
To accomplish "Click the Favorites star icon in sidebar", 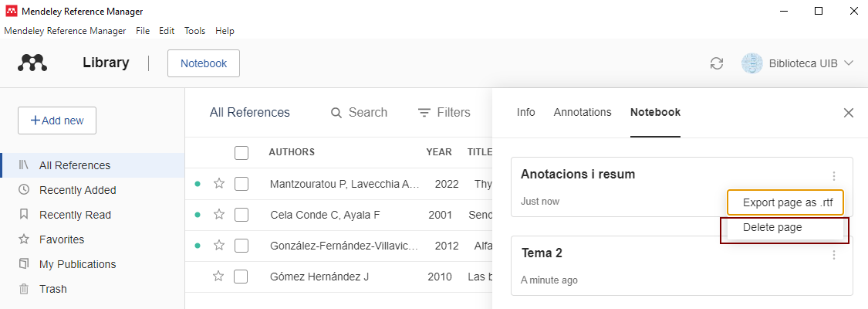I will click(x=24, y=239).
